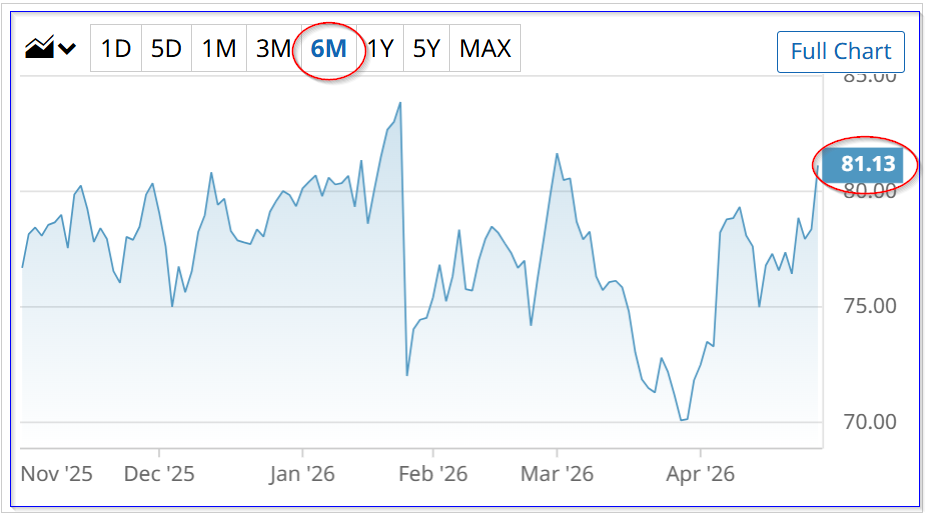Select the MAX time range
Viewport: 925px width, 517px height.
(485, 48)
